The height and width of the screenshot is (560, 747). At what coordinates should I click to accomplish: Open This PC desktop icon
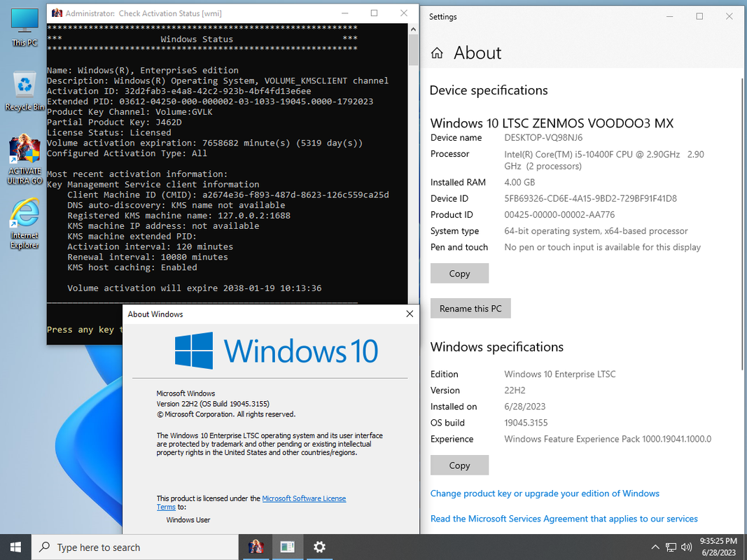[x=25, y=27]
